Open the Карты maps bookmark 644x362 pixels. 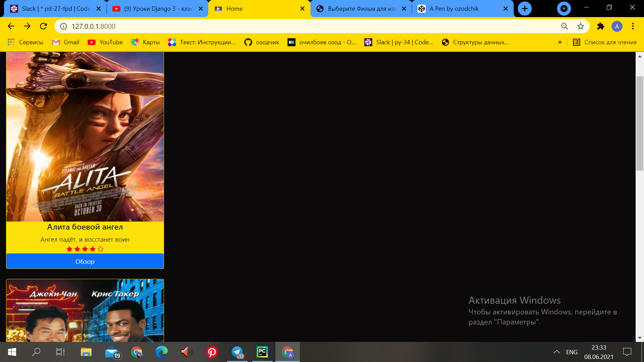[x=145, y=42]
